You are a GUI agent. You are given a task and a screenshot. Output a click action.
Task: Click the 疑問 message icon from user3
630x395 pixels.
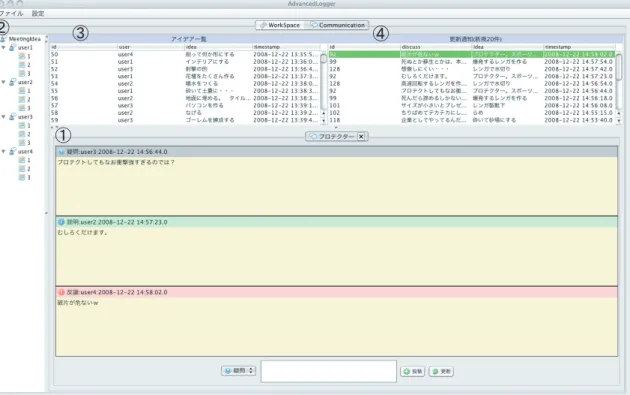(x=61, y=152)
